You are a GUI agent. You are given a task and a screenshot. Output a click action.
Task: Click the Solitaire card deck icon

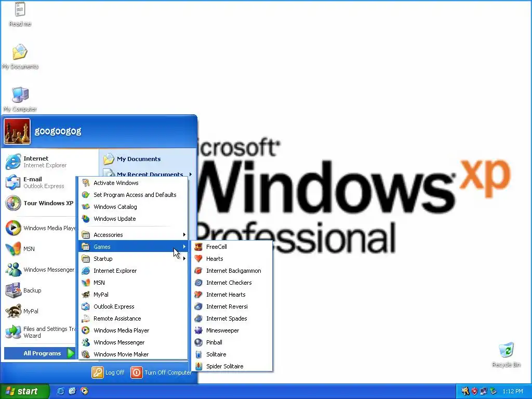click(198, 354)
